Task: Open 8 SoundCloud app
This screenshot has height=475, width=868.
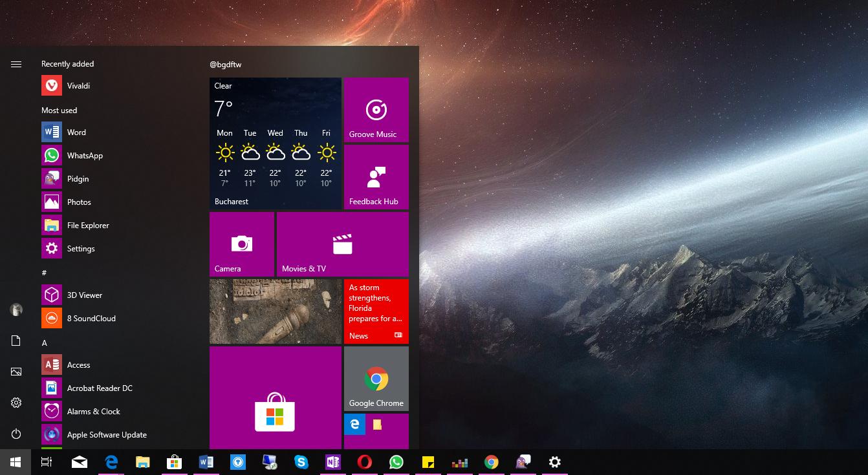Action: 116,319
